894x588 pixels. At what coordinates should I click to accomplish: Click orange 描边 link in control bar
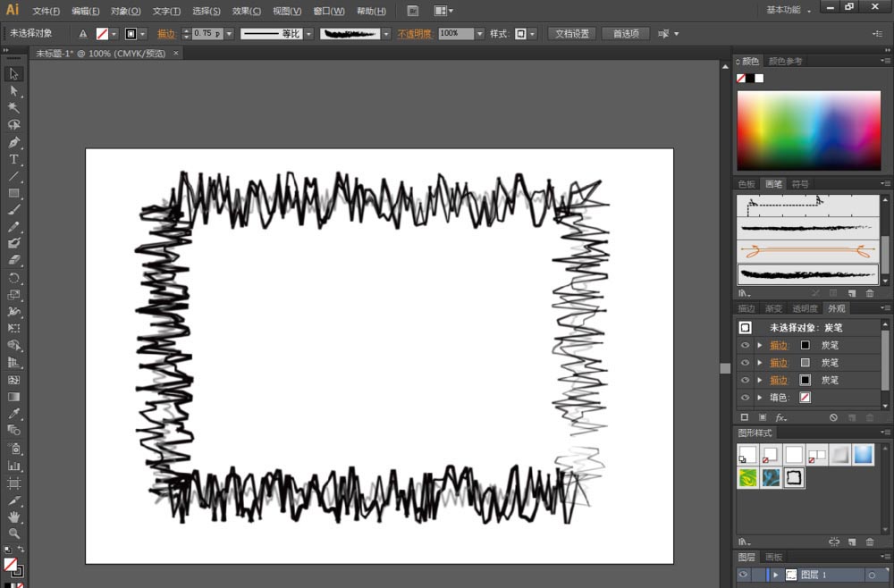(x=166, y=34)
